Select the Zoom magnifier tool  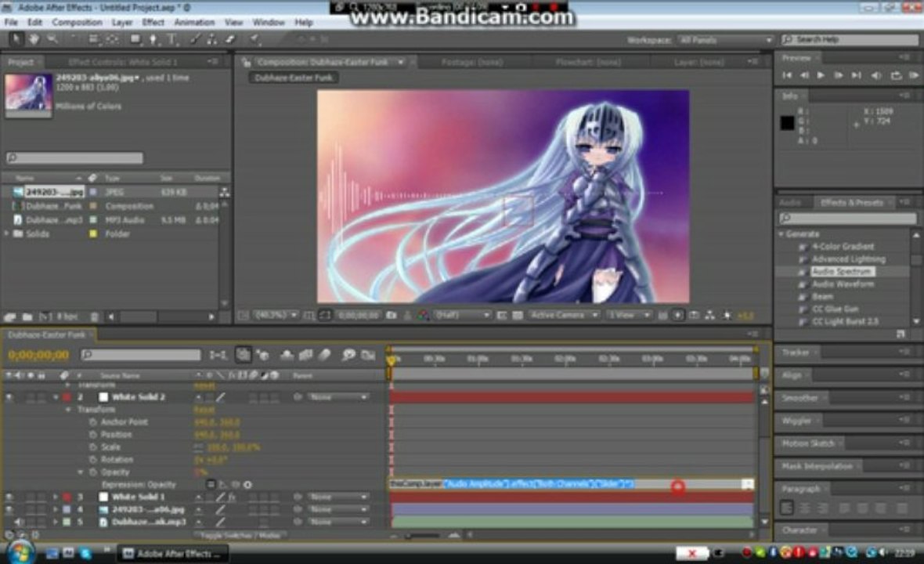52,39
